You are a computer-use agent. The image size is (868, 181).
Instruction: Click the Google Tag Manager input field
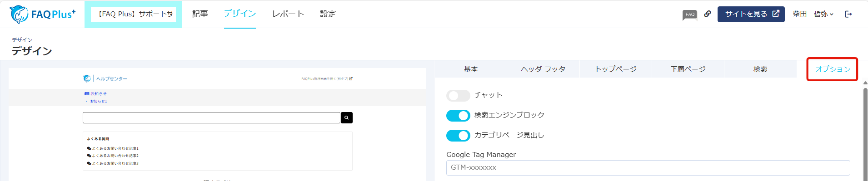(x=648, y=168)
